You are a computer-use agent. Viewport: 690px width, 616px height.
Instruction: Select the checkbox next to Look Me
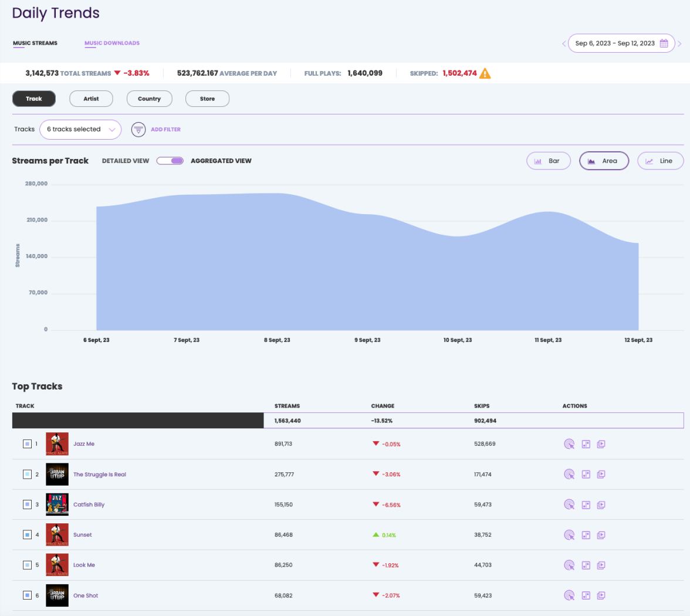pyautogui.click(x=28, y=565)
